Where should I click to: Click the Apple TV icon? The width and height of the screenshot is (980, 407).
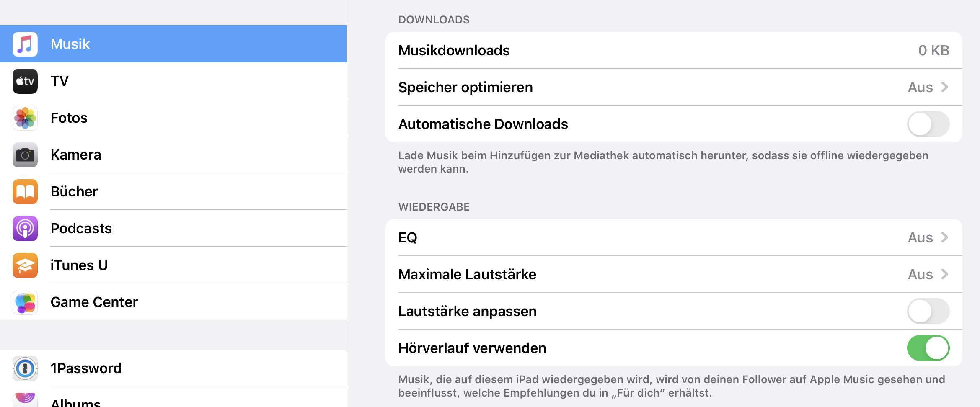click(x=25, y=81)
